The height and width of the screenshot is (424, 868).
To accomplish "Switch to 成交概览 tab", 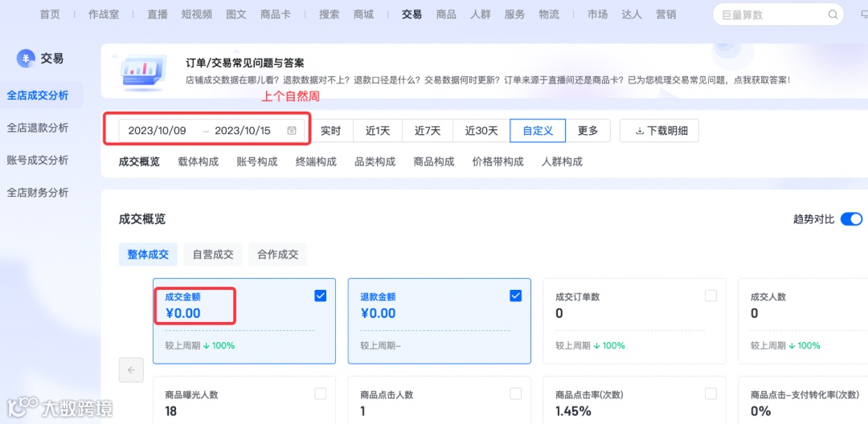I will (x=140, y=162).
